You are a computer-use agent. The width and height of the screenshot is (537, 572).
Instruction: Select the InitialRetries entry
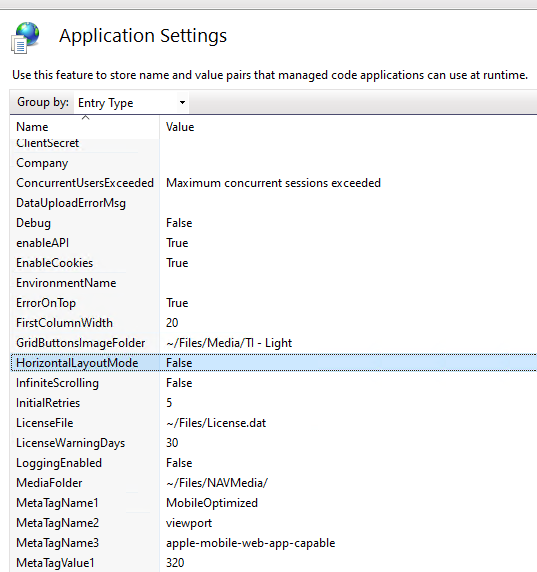tap(48, 403)
